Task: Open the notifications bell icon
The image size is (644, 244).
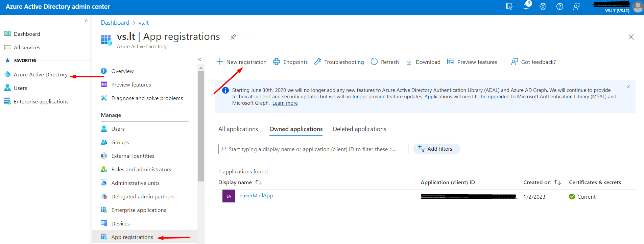Action: 526,6
